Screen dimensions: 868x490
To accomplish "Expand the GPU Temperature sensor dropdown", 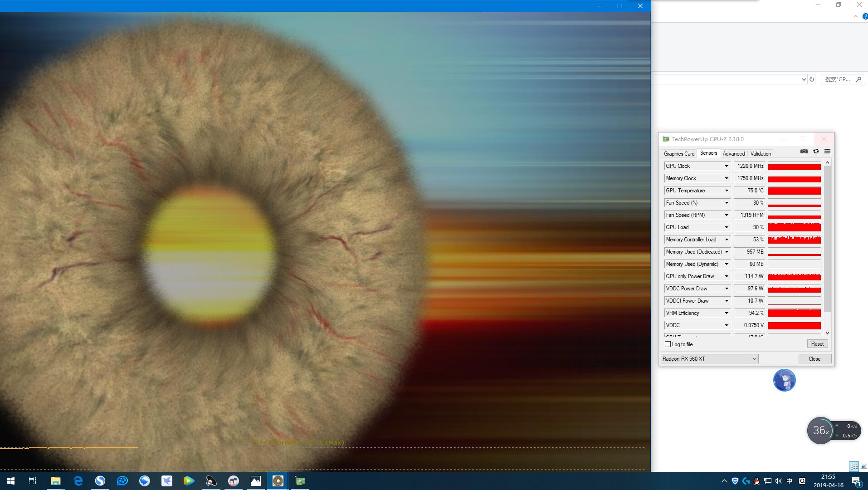I will point(726,191).
